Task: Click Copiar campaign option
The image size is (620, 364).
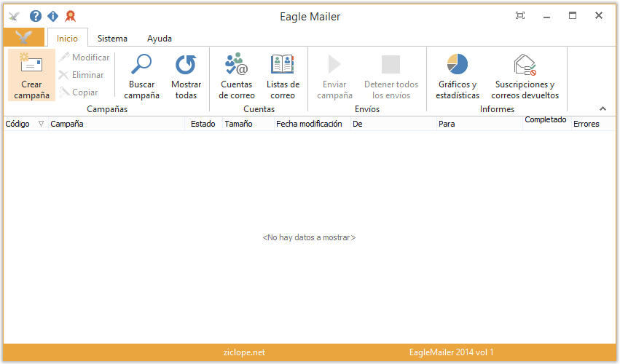Action: coord(79,92)
